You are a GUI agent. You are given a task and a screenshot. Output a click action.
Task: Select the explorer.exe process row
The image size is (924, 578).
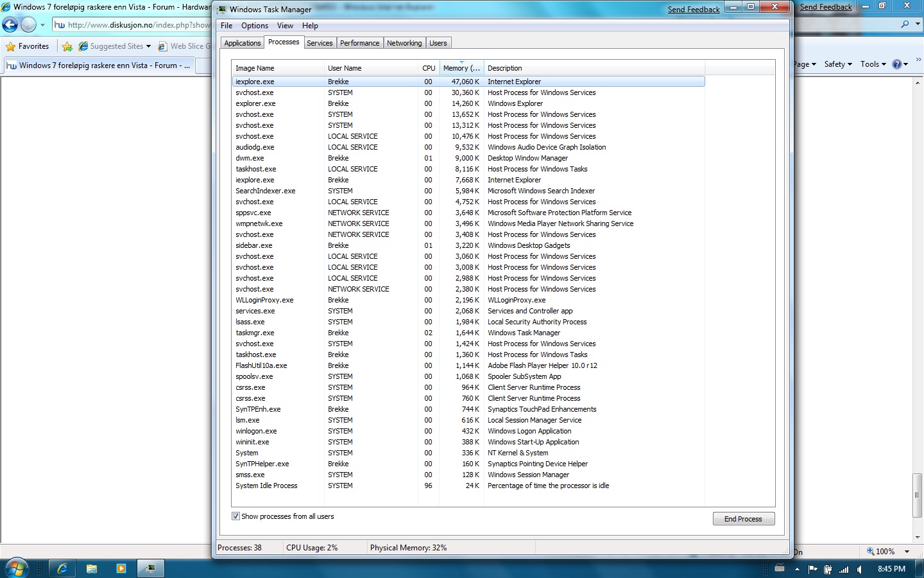468,103
